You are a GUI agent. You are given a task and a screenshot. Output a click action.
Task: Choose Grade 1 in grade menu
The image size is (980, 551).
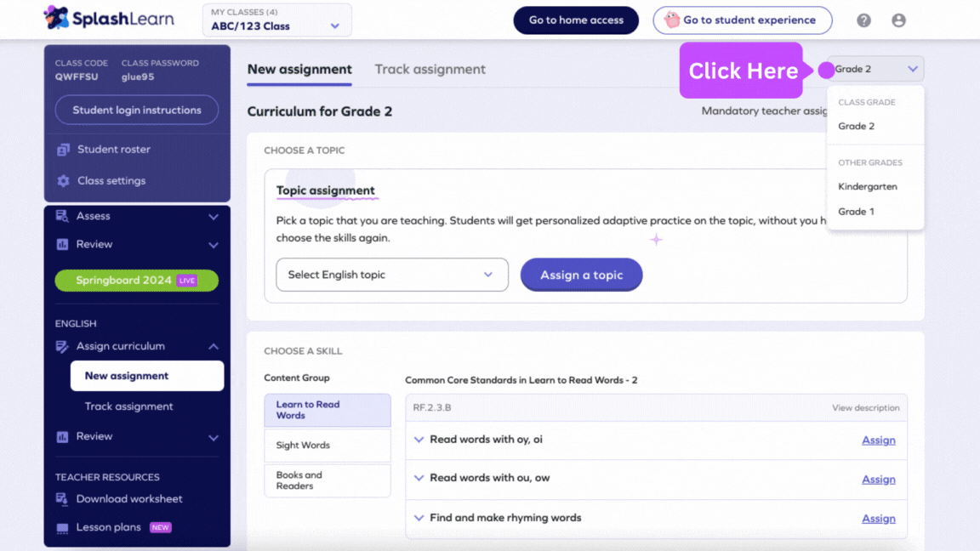tap(856, 212)
